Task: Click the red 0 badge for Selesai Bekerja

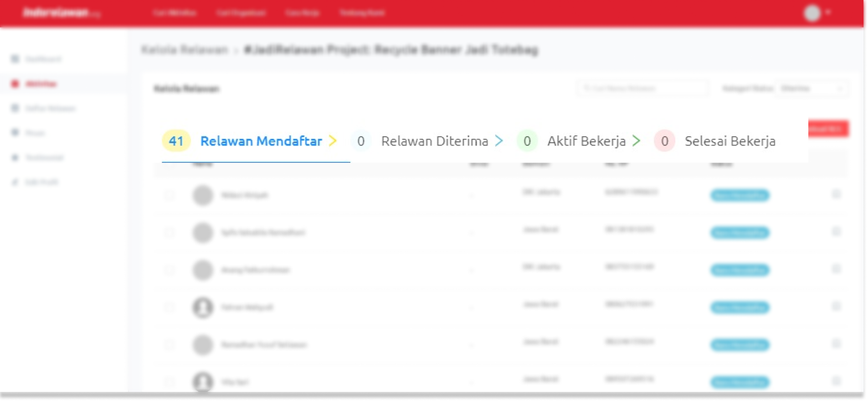Action: (x=664, y=141)
